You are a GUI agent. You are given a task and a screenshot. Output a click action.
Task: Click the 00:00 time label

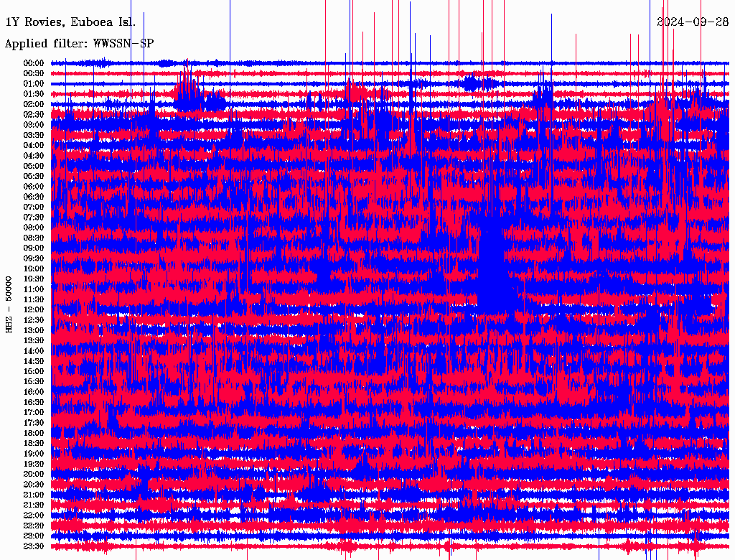click(34, 63)
